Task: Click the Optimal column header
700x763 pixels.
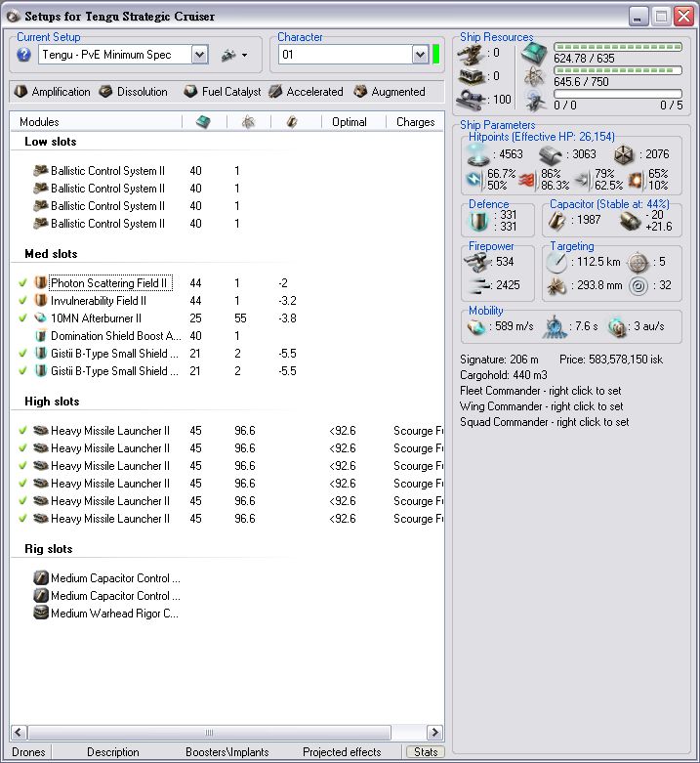Action: click(353, 122)
